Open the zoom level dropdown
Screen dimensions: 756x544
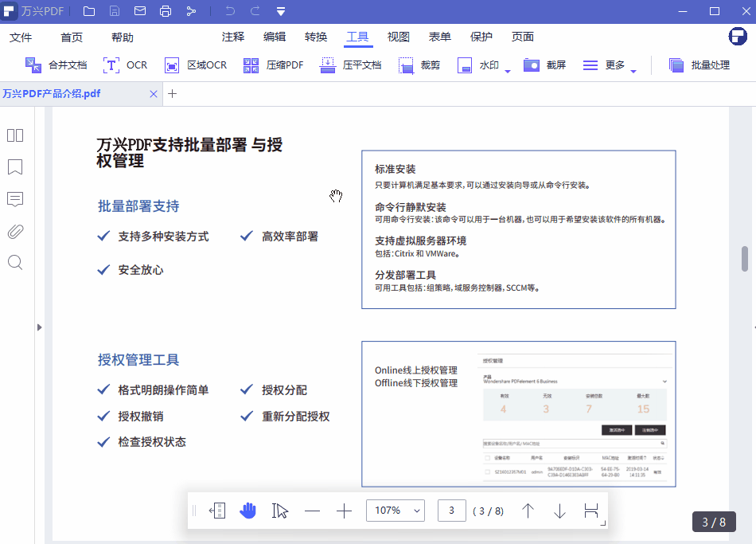(395, 510)
